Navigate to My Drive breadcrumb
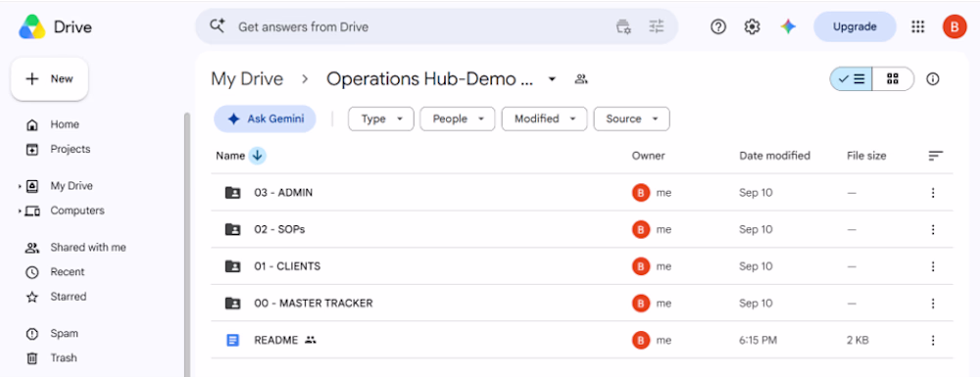Screen dimensions: 980x377 [247, 79]
